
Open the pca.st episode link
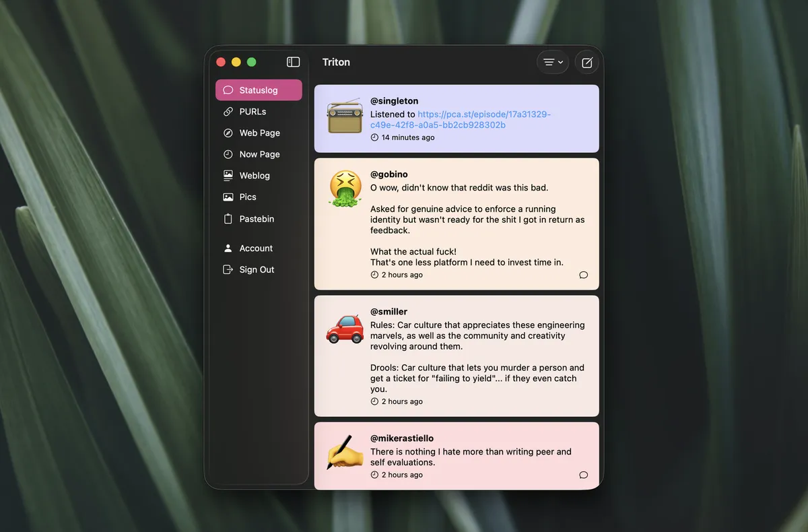coord(461,120)
